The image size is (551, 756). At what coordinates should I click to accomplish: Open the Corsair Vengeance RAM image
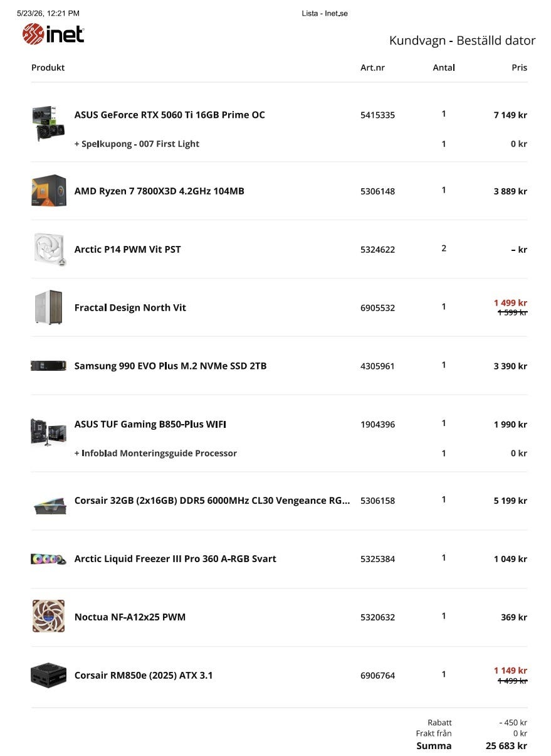[x=48, y=506]
